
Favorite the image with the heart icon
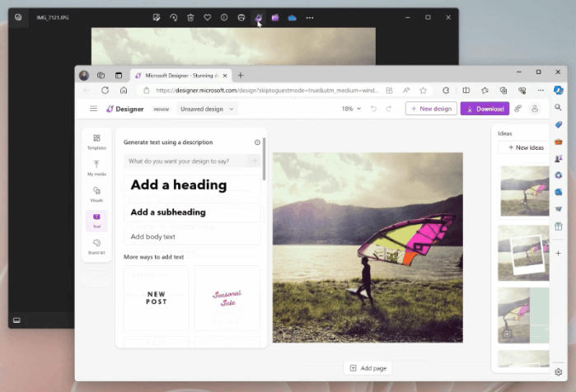coord(208,17)
